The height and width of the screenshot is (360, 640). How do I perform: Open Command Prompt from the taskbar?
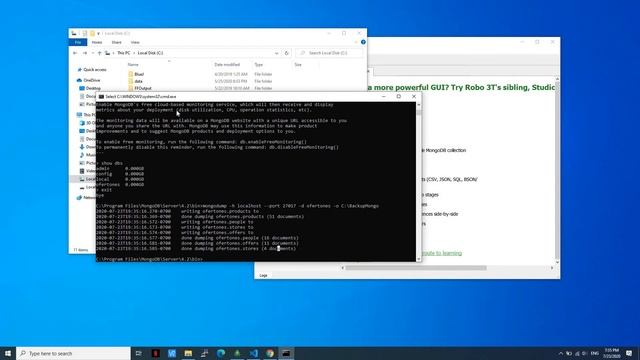tap(286, 353)
